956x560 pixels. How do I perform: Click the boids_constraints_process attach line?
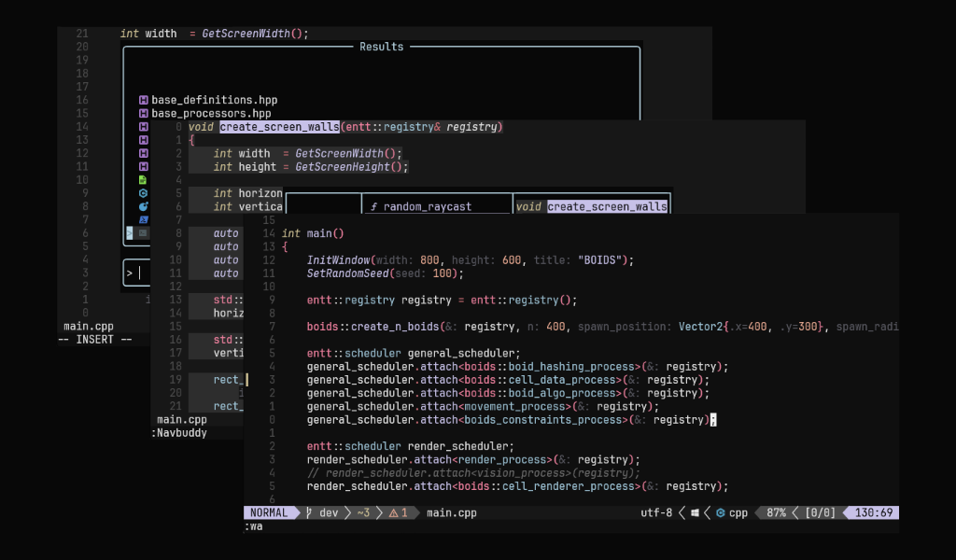(x=511, y=420)
